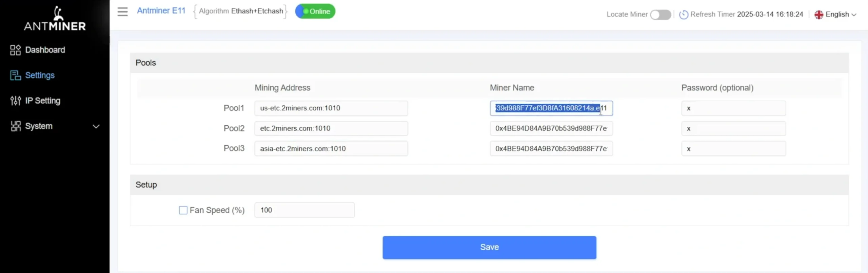Viewport: 868px width, 273px height.
Task: Click the Refresh Timer clock icon
Action: pos(684,15)
